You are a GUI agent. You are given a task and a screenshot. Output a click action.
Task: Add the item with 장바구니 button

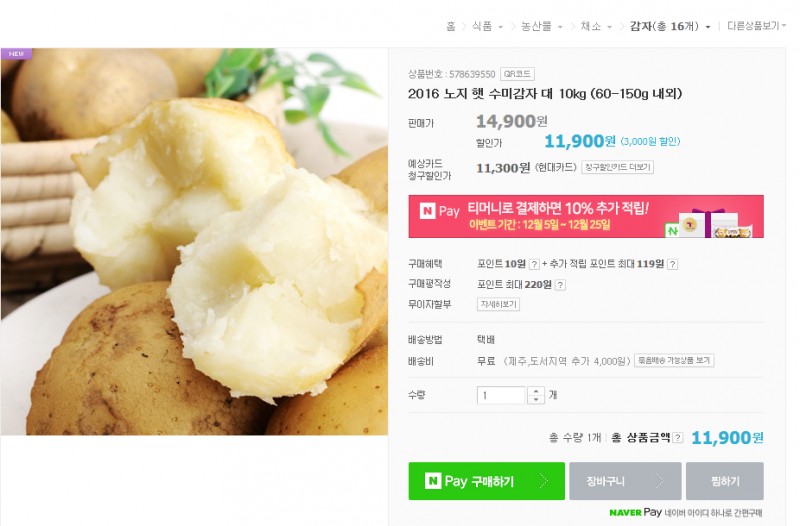625,481
